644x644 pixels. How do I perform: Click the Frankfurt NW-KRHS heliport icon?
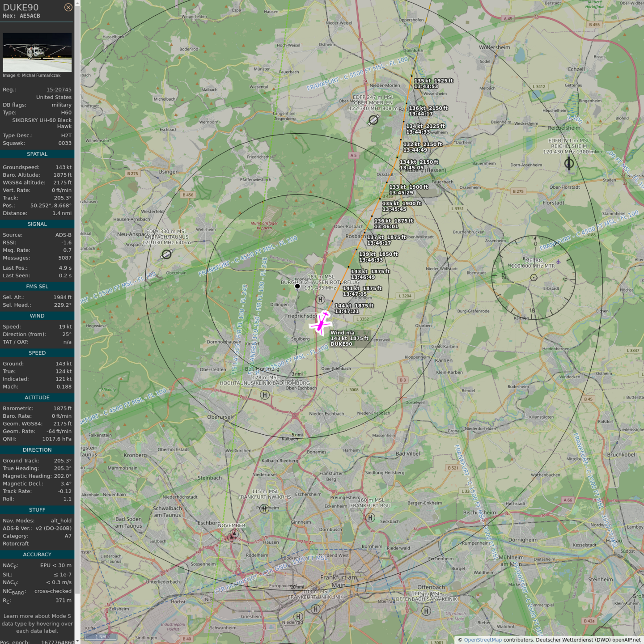(265, 508)
